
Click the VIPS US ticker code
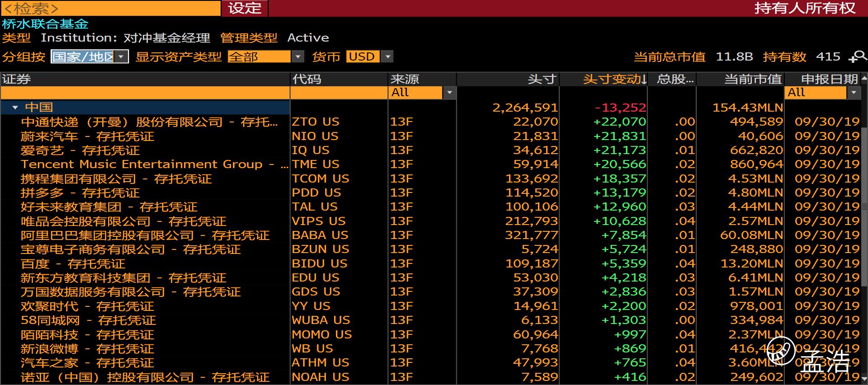point(319,221)
